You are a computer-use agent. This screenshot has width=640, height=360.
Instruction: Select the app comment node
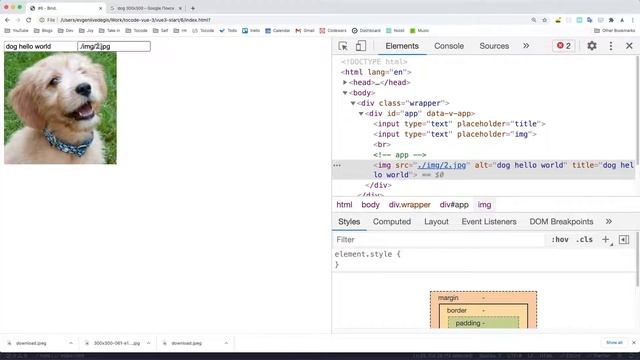pyautogui.click(x=400, y=155)
